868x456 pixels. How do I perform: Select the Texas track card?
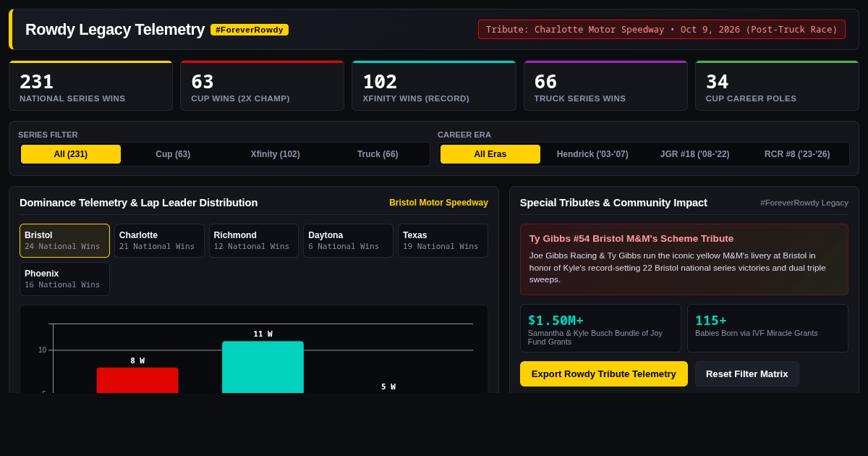point(443,240)
